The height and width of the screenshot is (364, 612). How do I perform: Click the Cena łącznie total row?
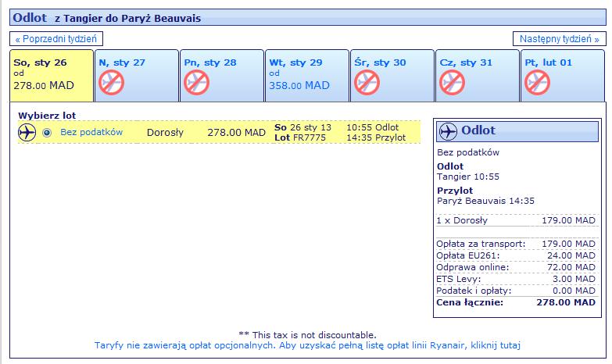516,302
